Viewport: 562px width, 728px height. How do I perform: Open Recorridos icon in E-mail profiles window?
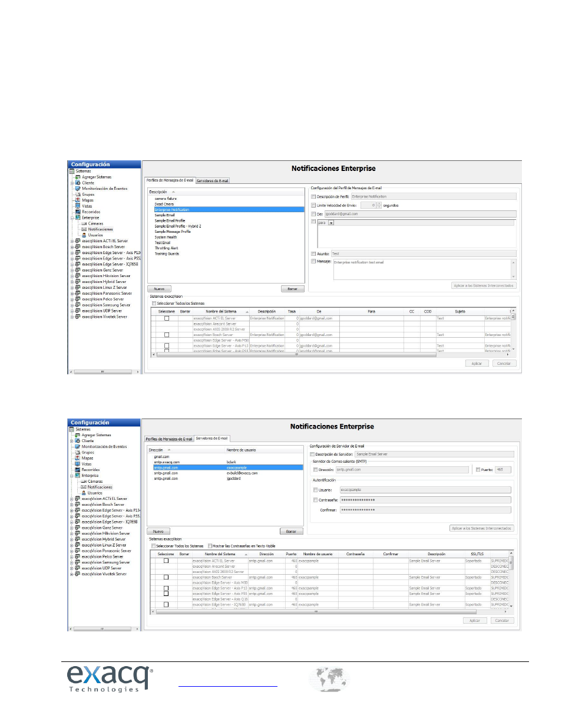click(78, 212)
